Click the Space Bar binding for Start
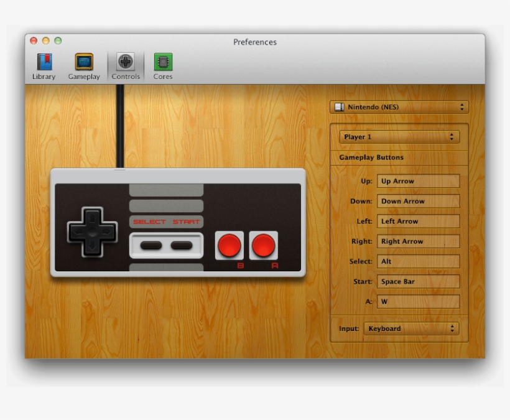 [x=418, y=281]
